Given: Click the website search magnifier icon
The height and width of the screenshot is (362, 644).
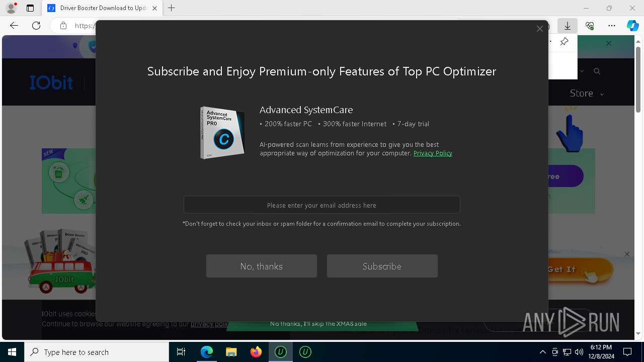Looking at the screenshot, I should point(597,71).
